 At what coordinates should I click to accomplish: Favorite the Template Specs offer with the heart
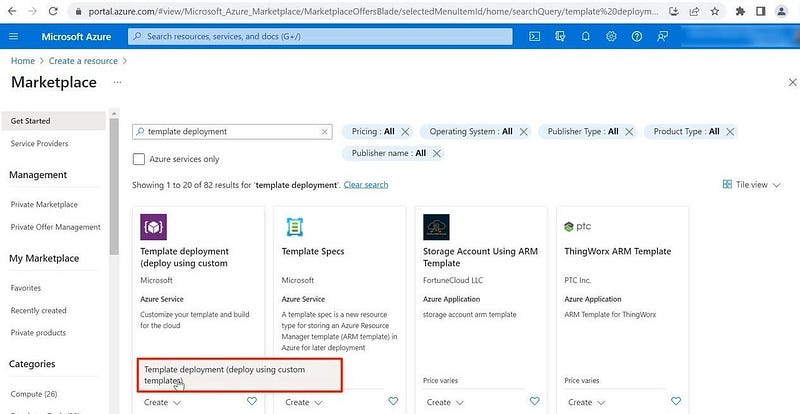click(x=393, y=401)
